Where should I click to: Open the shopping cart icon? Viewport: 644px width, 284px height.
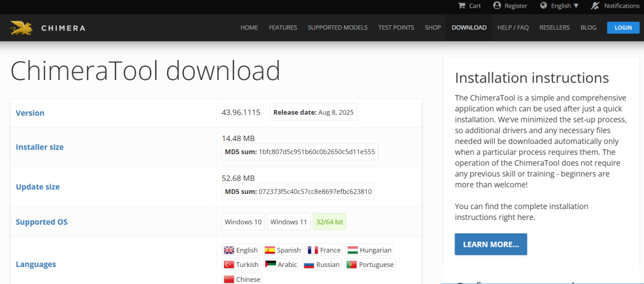point(462,6)
